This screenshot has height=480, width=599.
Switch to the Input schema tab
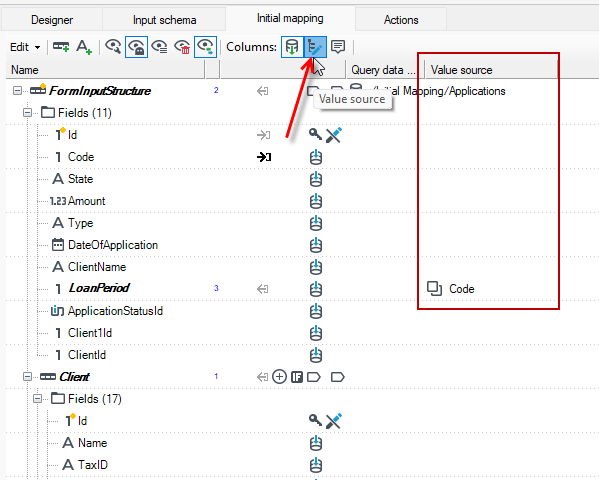tap(164, 20)
